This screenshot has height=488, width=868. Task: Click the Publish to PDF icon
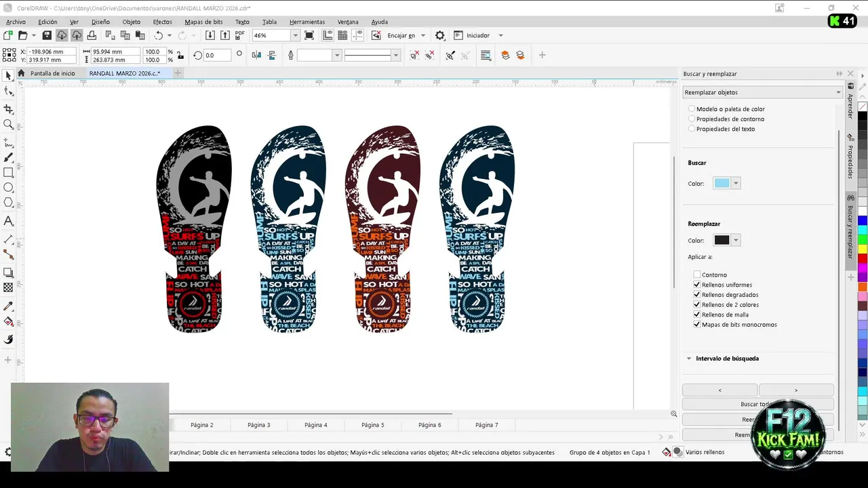click(239, 35)
